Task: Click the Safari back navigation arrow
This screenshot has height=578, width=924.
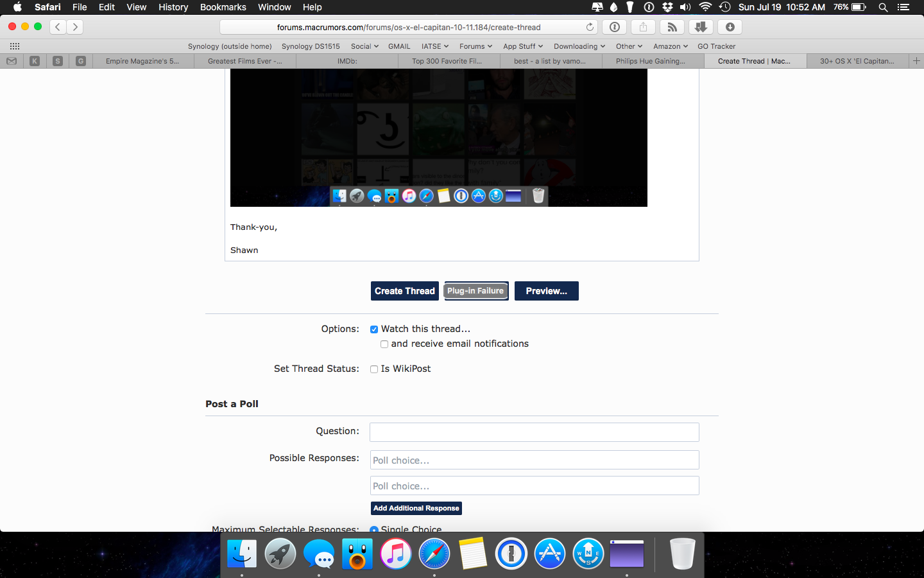Action: point(58,27)
